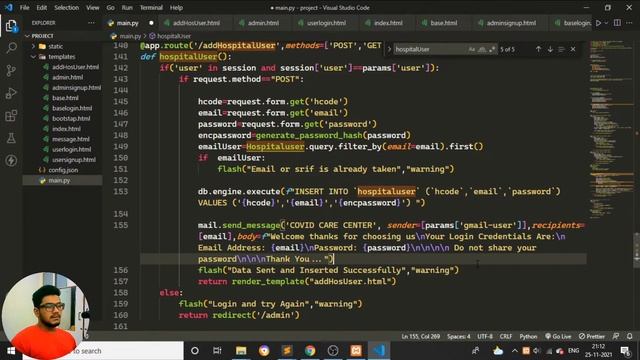Open the Search view in activity bar
This screenshot has height=360, width=640.
[11, 48]
